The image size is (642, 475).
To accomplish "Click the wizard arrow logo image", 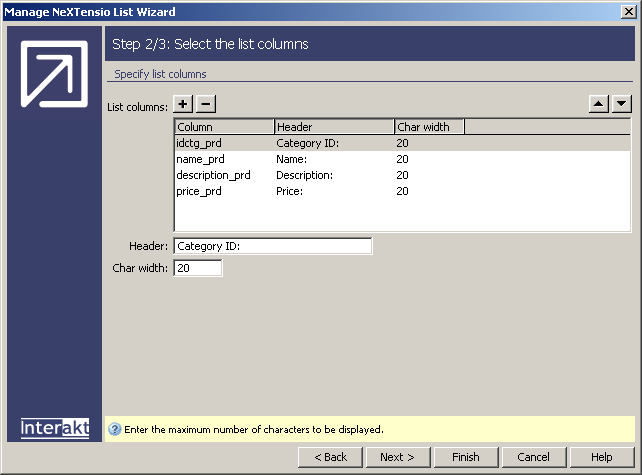I will point(55,75).
